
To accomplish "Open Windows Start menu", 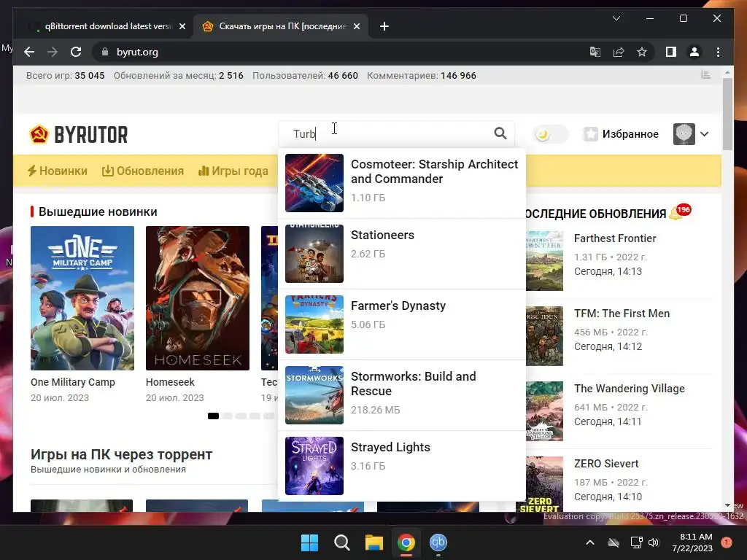I will 309,542.
